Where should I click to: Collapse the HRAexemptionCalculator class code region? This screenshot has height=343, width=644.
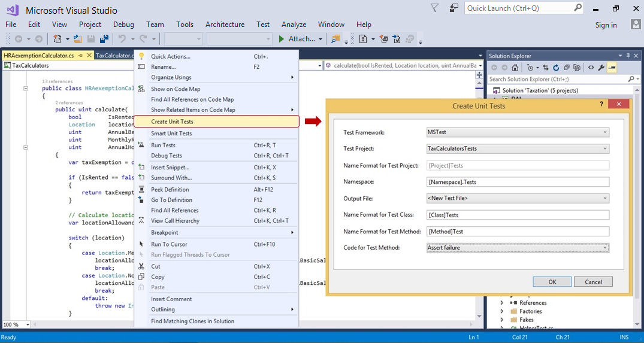(26, 88)
